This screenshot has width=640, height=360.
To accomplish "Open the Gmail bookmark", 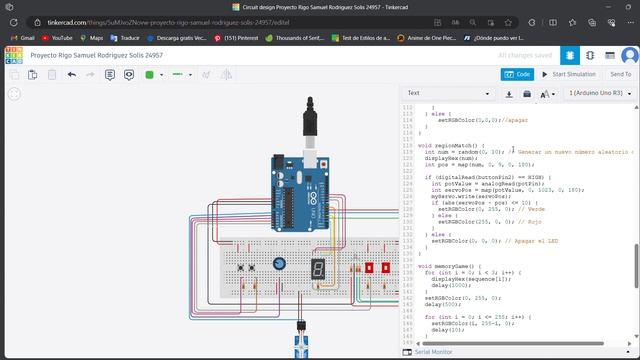I will 23,38.
